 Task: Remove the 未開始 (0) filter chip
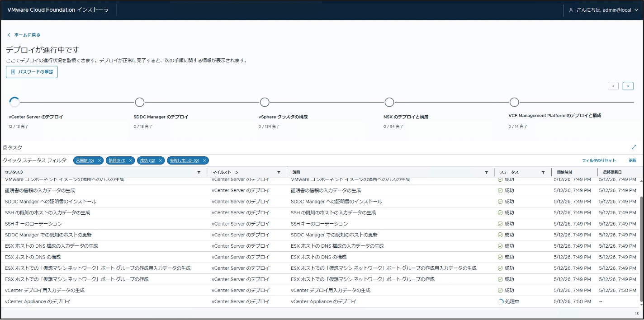coord(99,160)
